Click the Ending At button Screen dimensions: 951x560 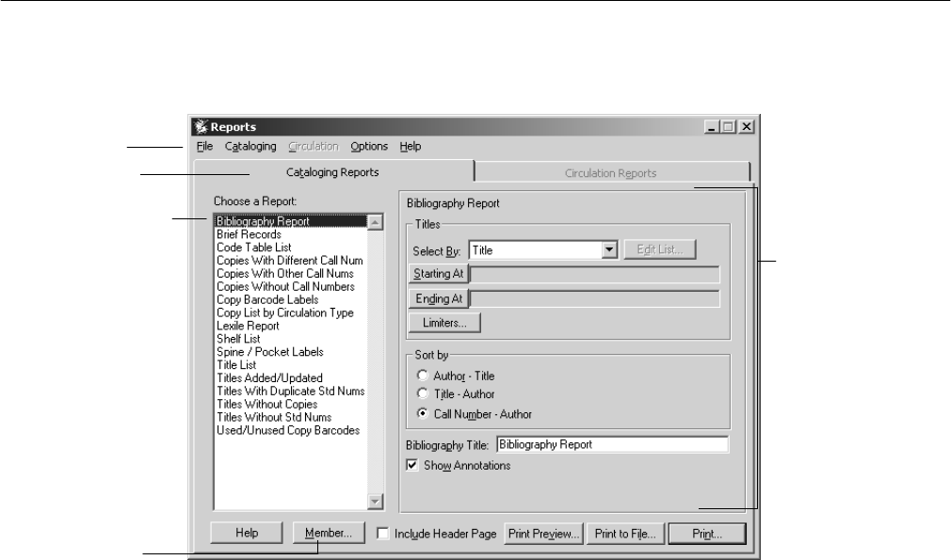[x=439, y=298]
